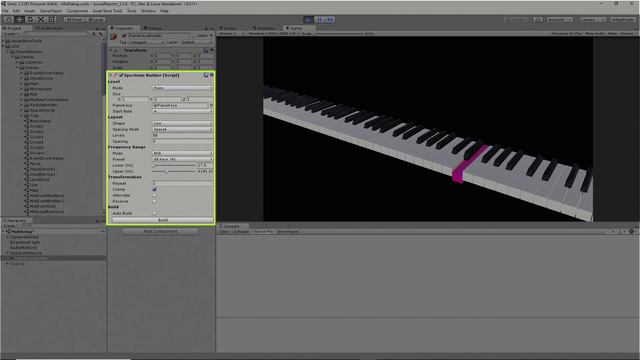This screenshot has width=640, height=360.
Task: Click the Piano Keys object field
Action: tap(180, 105)
